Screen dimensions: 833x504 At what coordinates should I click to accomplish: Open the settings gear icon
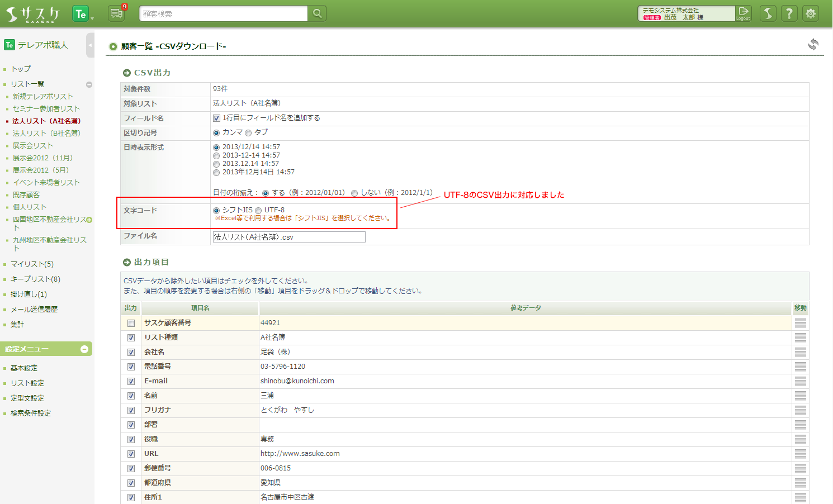pyautogui.click(x=810, y=13)
